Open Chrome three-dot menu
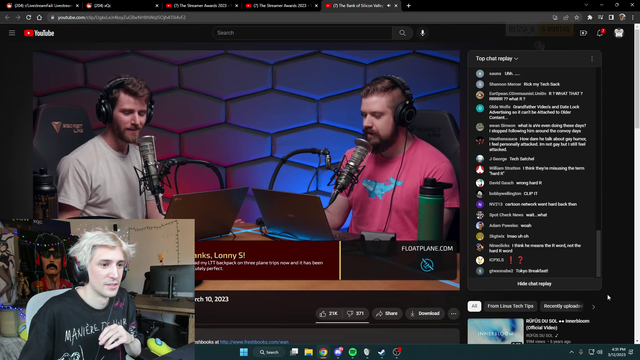Screen dimensions: 640x360 pos(633,18)
